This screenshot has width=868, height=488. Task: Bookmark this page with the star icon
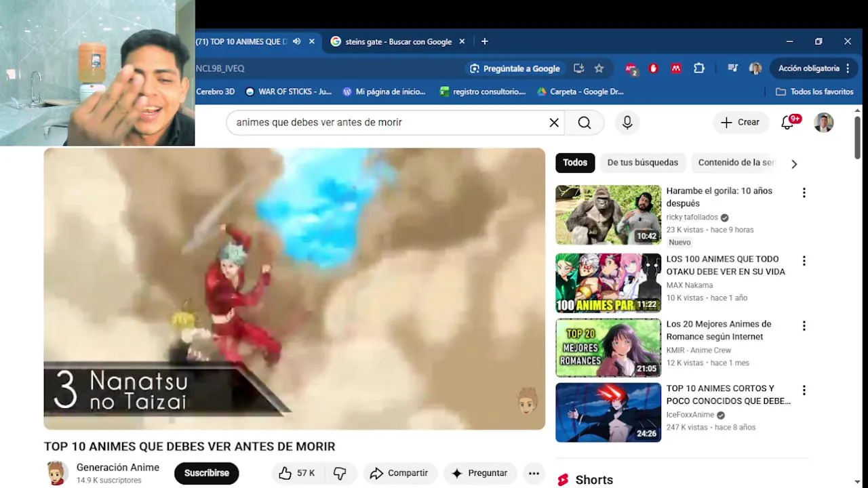click(x=599, y=68)
